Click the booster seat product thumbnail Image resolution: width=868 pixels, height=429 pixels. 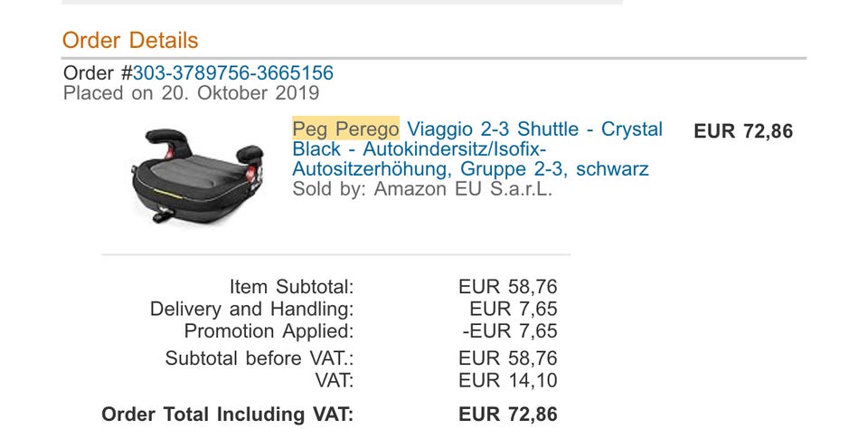(196, 174)
